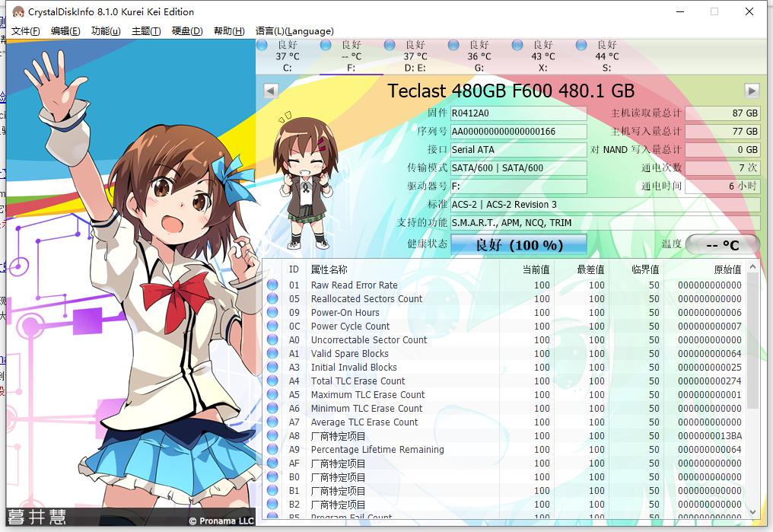This screenshot has width=773, height=532.
Task: Click raw value 000000000274 of Total TLC Erase
Action: tap(709, 381)
